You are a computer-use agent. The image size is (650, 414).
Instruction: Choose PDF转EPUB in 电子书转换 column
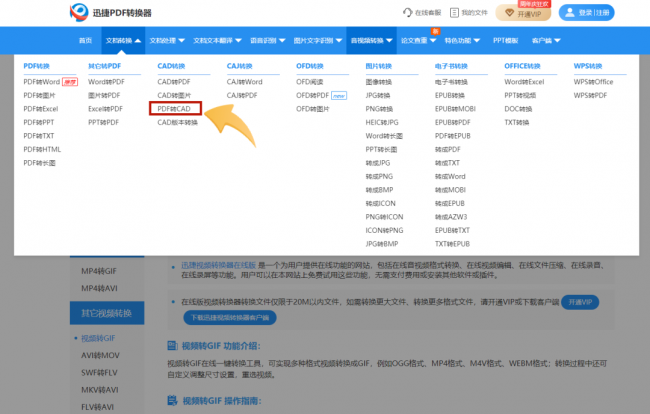pos(453,136)
